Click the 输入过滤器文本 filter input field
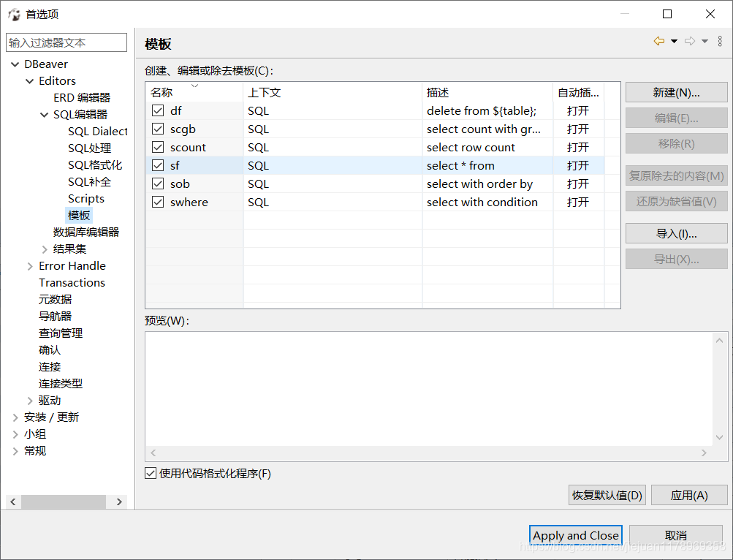This screenshot has width=733, height=560. 66,42
